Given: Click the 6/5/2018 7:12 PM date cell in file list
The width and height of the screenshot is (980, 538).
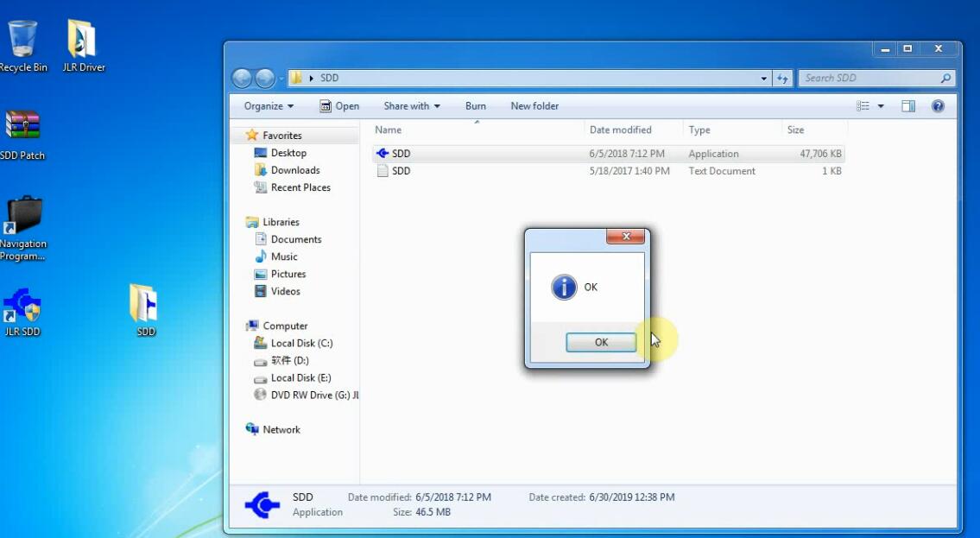Looking at the screenshot, I should pyautogui.click(x=627, y=154).
